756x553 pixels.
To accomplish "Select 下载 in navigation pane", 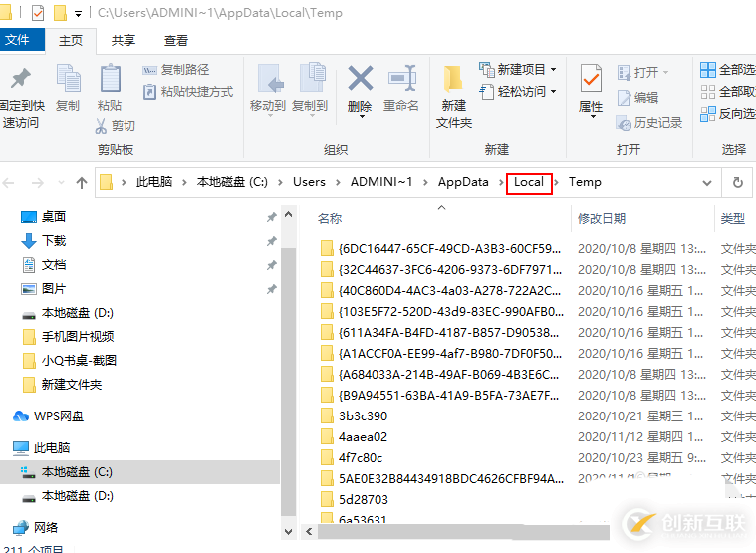I will (44, 240).
